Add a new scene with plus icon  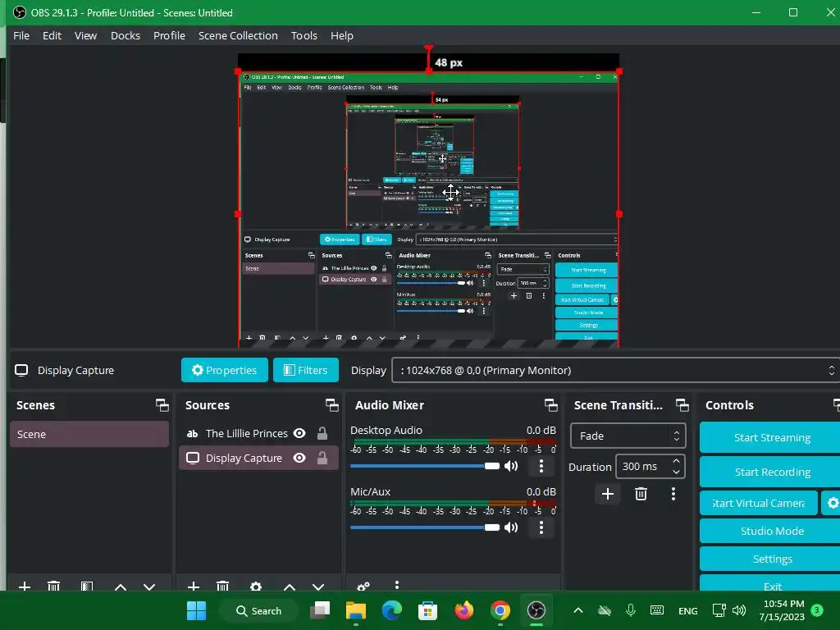click(x=24, y=586)
